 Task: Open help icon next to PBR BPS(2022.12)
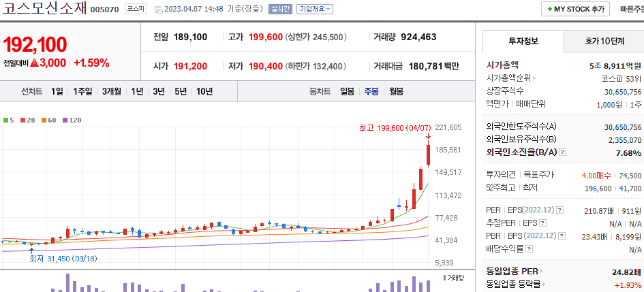click(x=562, y=236)
